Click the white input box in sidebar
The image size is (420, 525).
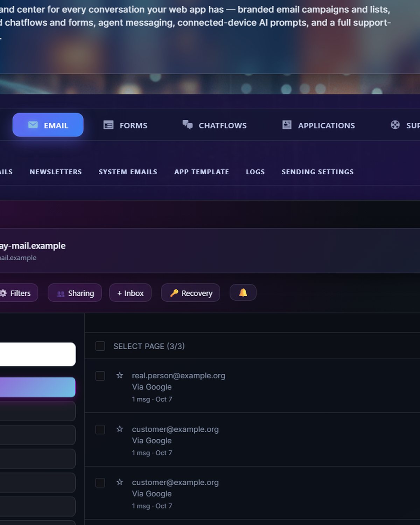[x=37, y=354]
